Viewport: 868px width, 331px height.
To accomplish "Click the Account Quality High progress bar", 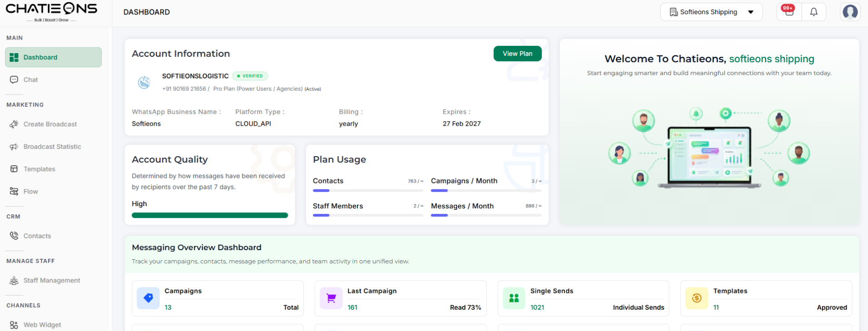I will click(x=210, y=215).
